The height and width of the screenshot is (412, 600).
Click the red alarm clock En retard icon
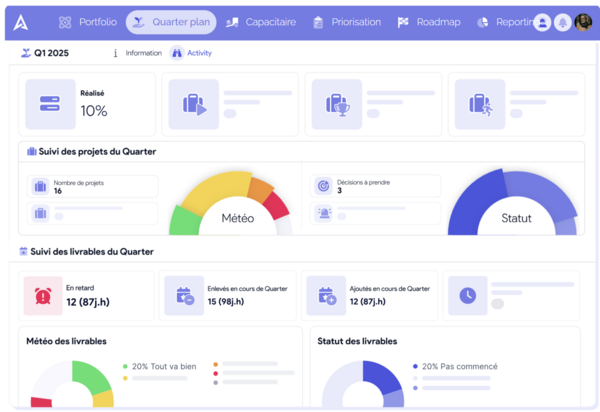(43, 295)
